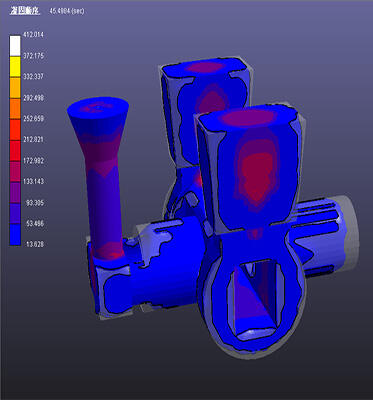Click the 13.628 minimum legend value

(35, 244)
